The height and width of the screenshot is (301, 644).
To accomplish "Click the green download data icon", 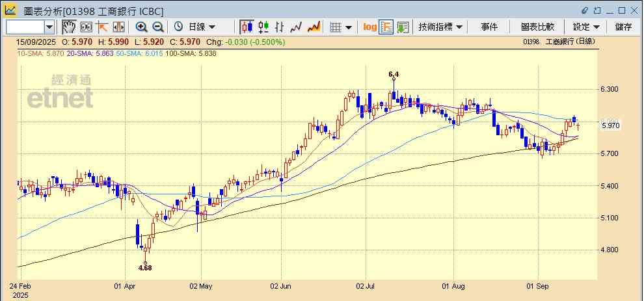I will pyautogui.click(x=403, y=27).
